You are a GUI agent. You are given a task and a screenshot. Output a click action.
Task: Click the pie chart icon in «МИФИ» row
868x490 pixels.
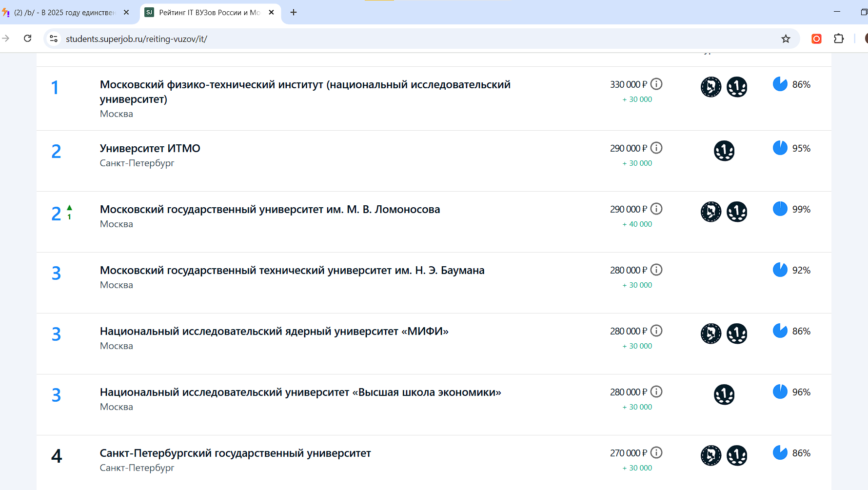(780, 331)
